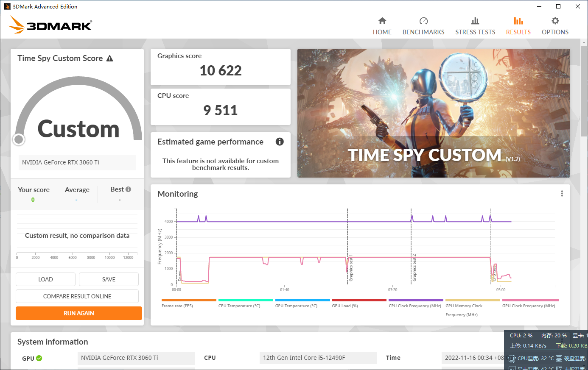Go to Benchmarks via gauge icon
The width and height of the screenshot is (588, 370).
pyautogui.click(x=423, y=21)
